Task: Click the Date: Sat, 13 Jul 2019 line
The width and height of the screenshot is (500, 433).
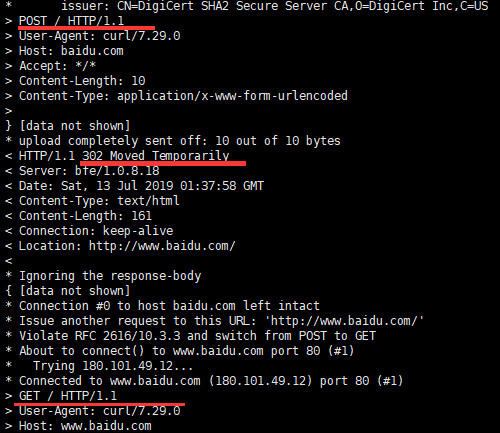Action: point(141,186)
